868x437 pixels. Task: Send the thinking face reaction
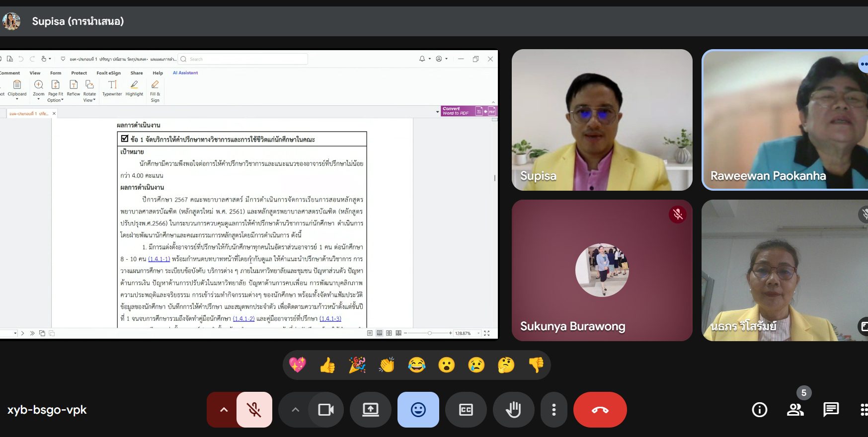pyautogui.click(x=506, y=365)
